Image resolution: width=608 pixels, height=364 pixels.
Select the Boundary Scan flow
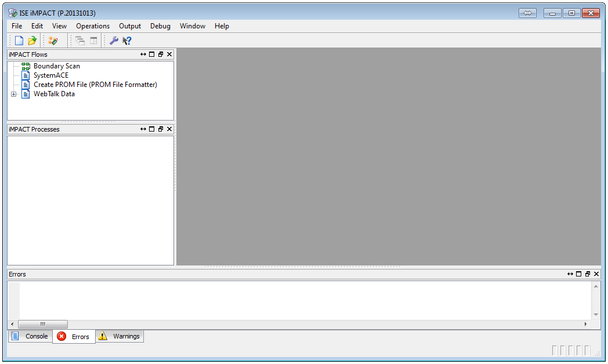pos(57,66)
